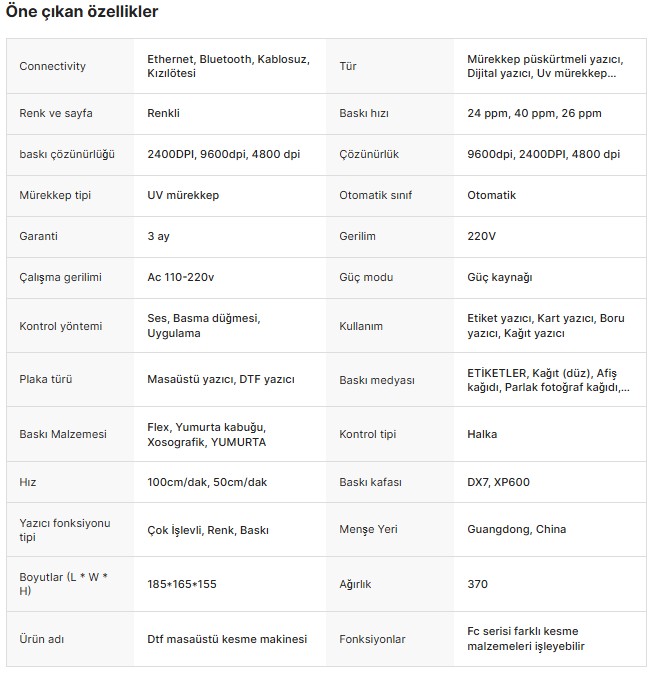Screen dimensions: 656x676
Task: Select the 'Ac 110-220v' value
Action: 181,277
